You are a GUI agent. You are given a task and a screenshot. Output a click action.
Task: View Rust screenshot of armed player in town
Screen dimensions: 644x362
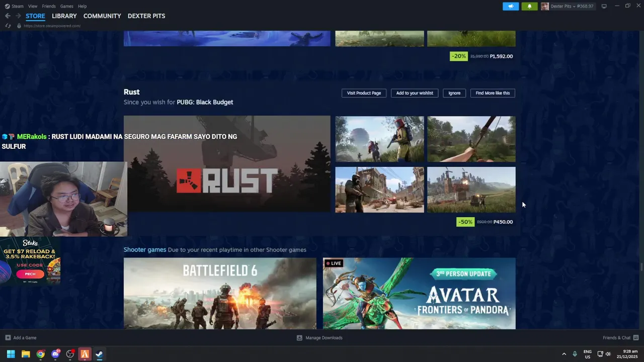click(x=380, y=190)
